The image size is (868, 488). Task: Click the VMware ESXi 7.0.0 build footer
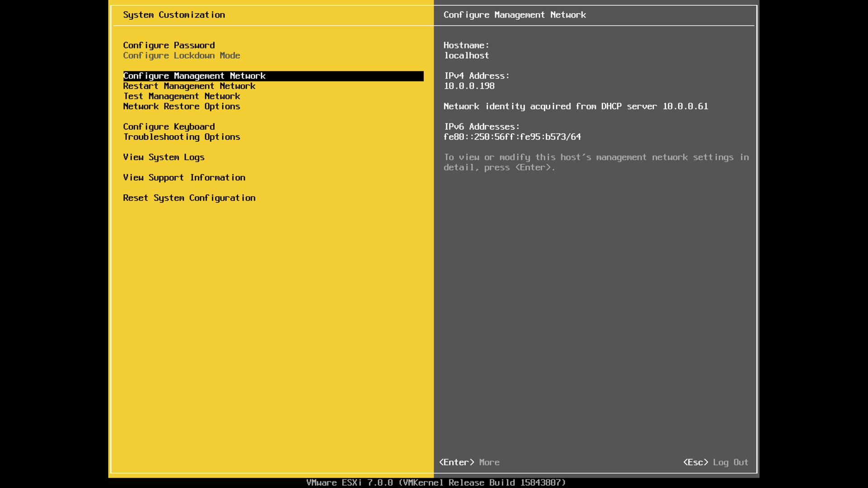pos(436,483)
